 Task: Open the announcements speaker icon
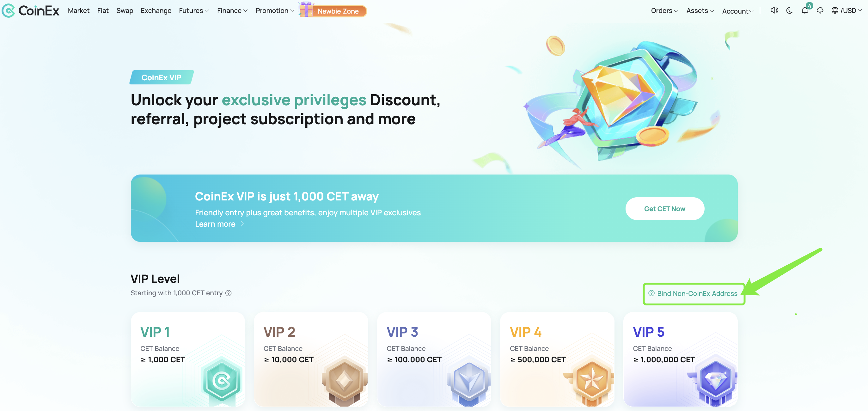click(x=774, y=10)
